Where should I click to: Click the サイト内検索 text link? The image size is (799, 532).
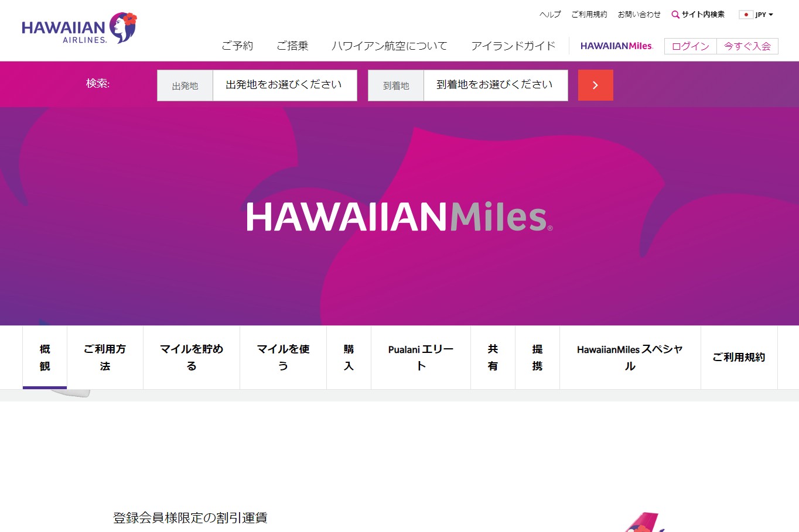click(x=703, y=15)
